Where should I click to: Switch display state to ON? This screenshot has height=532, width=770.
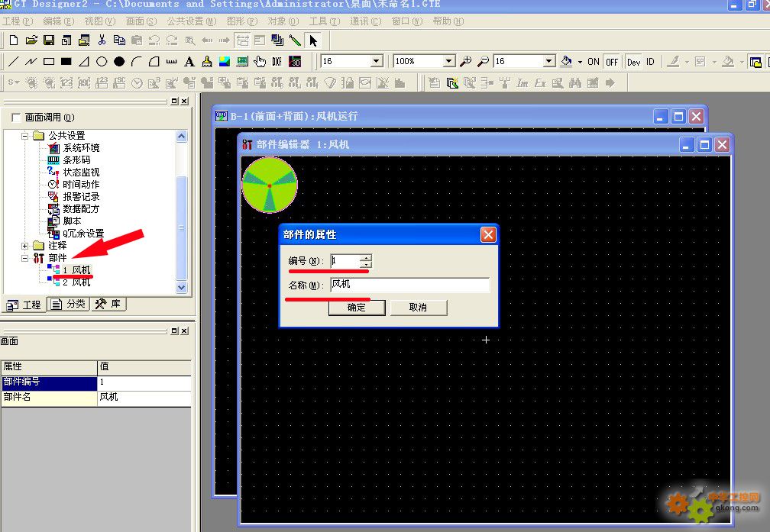tap(594, 62)
